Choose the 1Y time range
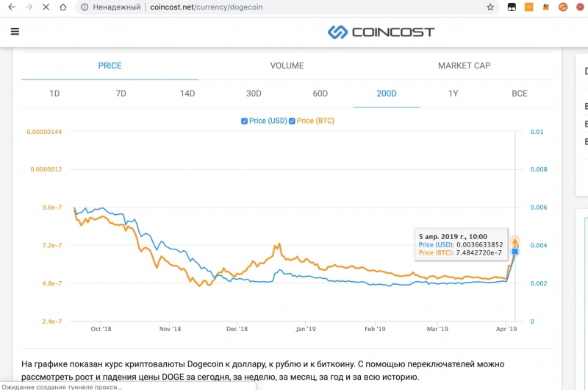588x390 pixels. [x=453, y=93]
